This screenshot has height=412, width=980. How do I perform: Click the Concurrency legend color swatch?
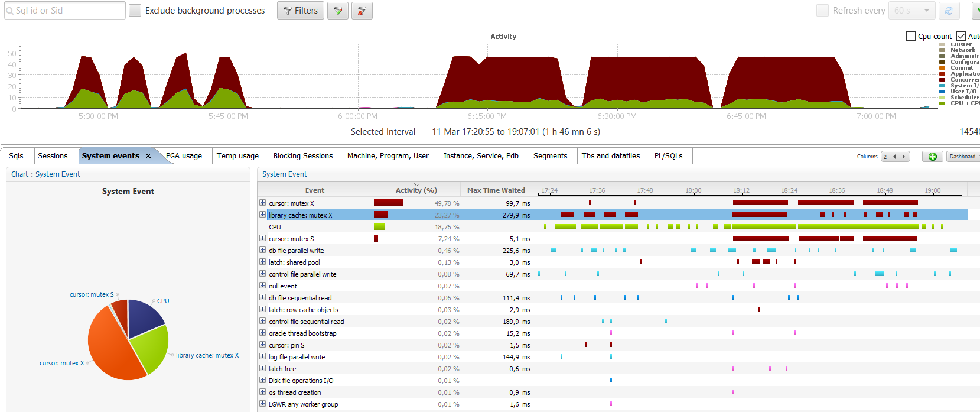(x=942, y=80)
